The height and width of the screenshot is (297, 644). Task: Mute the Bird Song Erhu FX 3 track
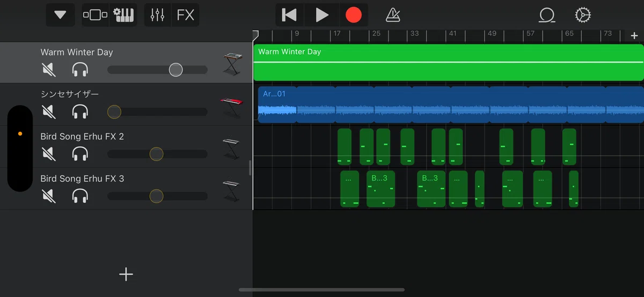point(49,196)
